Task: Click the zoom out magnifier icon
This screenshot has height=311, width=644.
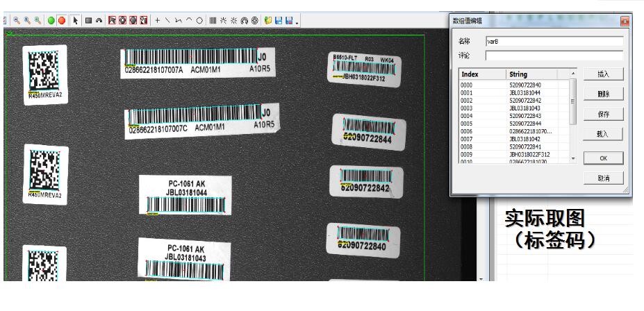Action: (x=17, y=20)
